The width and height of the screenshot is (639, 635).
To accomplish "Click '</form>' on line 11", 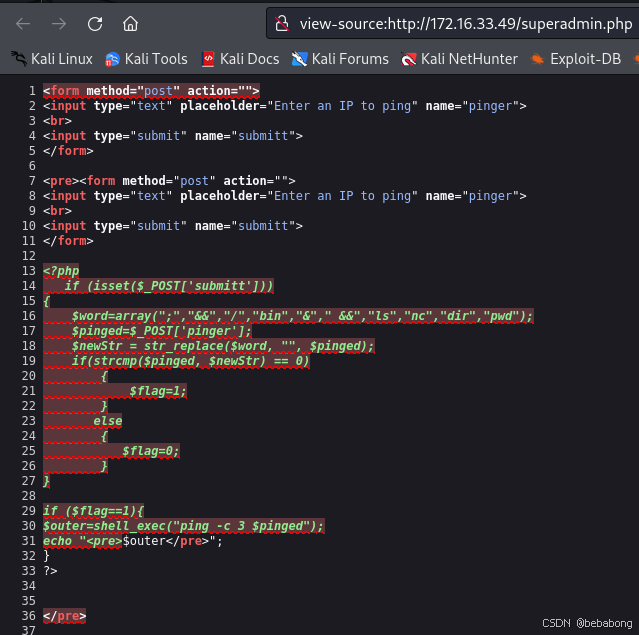I will click(x=68, y=241).
